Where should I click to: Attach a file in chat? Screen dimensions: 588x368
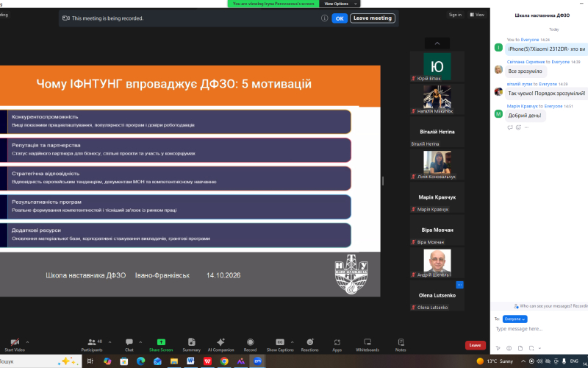(x=520, y=348)
